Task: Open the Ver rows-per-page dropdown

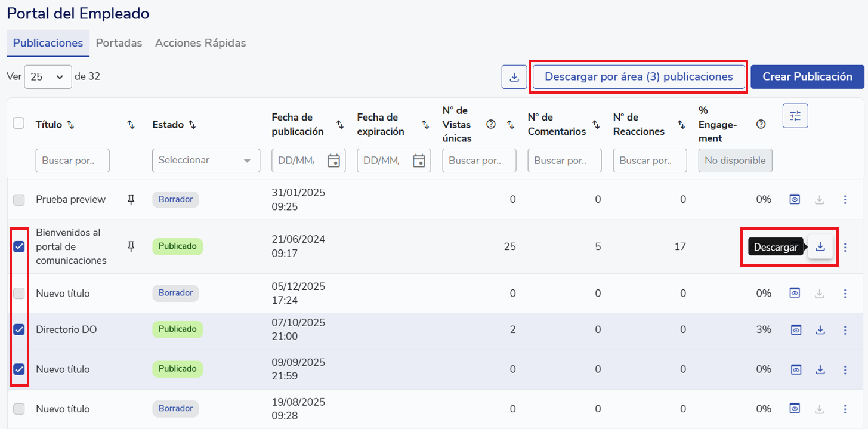Action: pos(48,77)
